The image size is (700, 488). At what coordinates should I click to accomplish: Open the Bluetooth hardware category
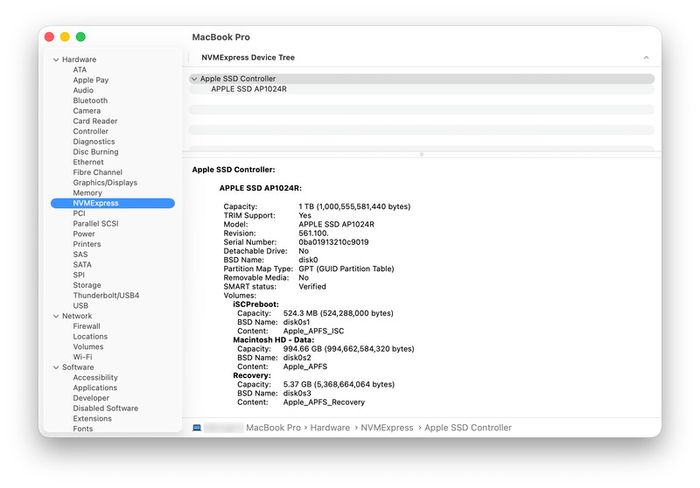(90, 100)
